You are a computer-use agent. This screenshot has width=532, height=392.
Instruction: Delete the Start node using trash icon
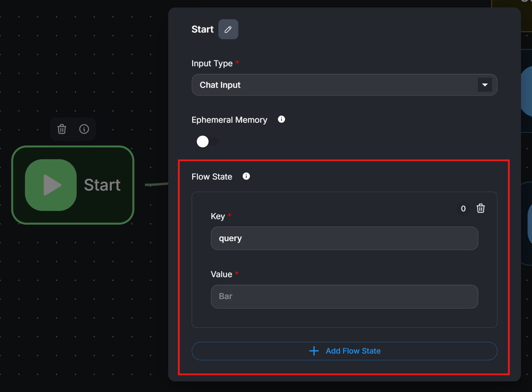tap(62, 129)
